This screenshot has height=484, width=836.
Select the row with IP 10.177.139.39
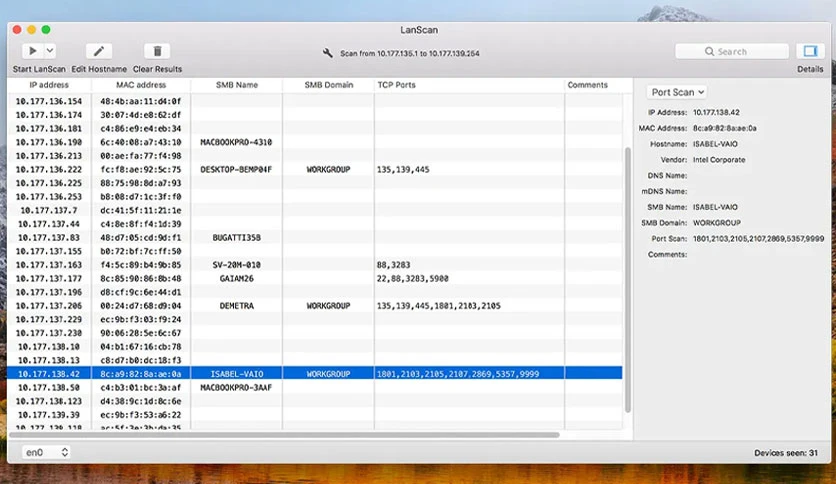tap(315, 415)
